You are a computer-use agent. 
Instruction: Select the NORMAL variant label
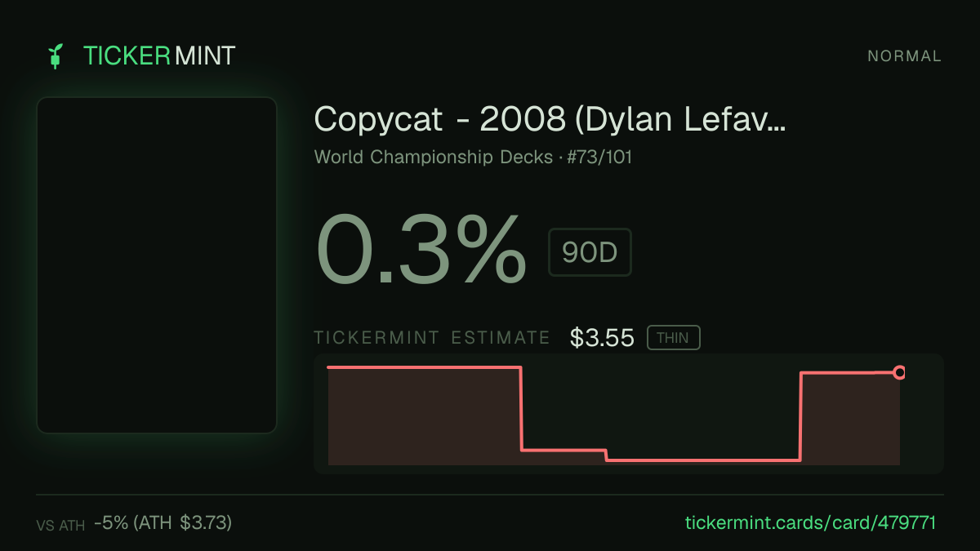[904, 56]
